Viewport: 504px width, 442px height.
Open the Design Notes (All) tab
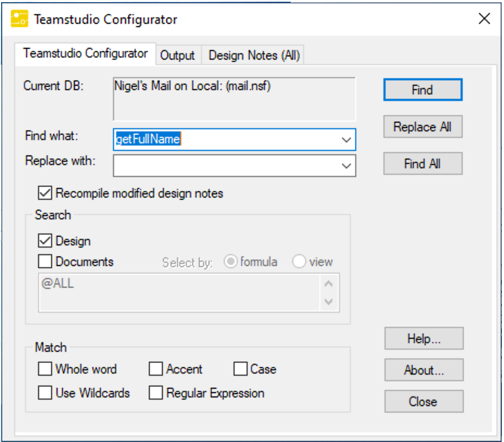(254, 55)
